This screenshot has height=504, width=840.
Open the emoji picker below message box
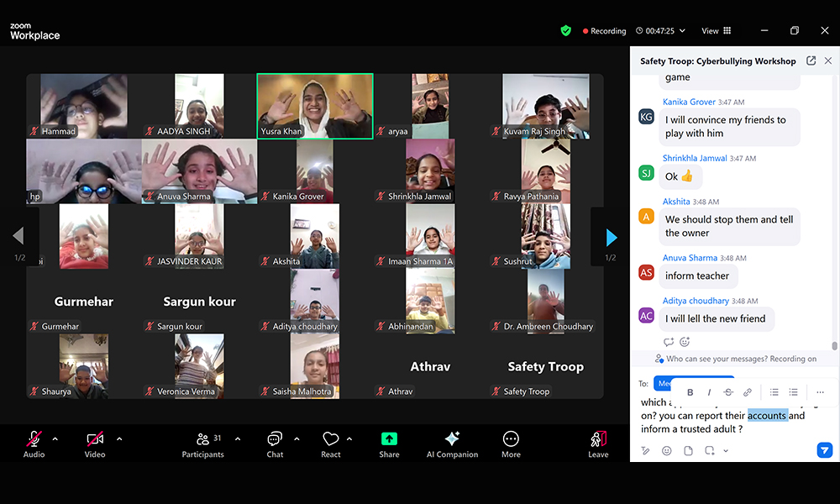pos(666,451)
